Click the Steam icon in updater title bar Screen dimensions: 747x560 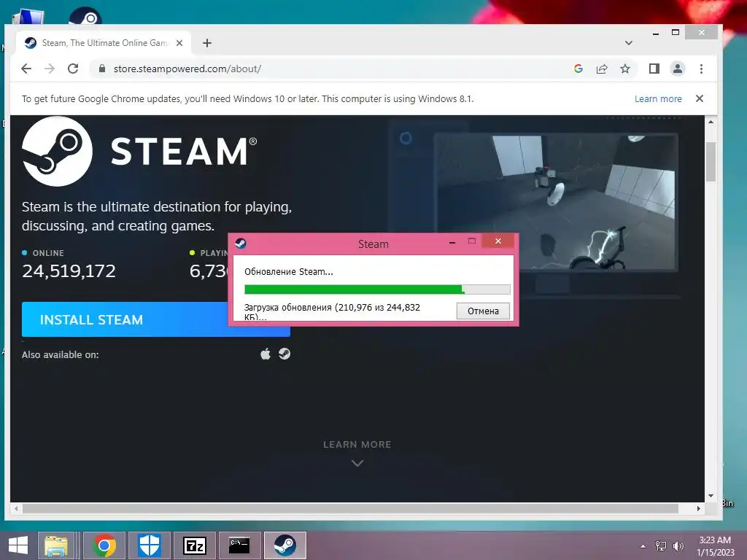(x=241, y=244)
